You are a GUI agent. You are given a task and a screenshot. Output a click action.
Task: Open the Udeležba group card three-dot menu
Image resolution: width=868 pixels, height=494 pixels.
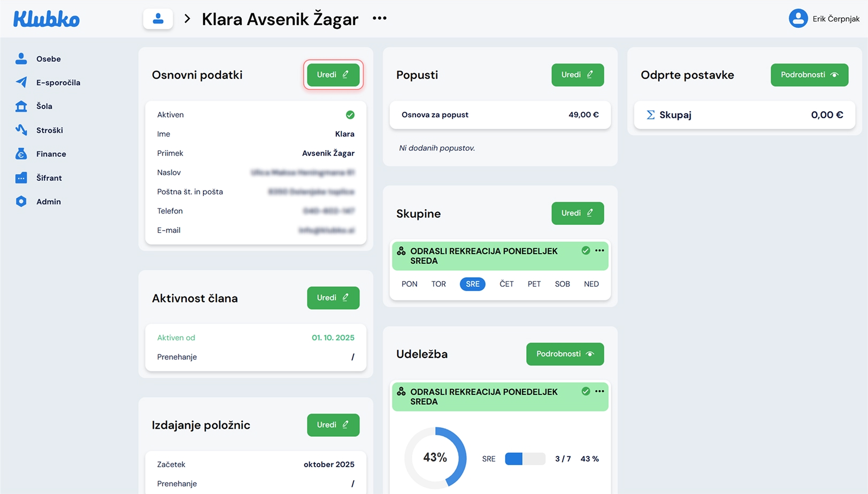pyautogui.click(x=600, y=392)
